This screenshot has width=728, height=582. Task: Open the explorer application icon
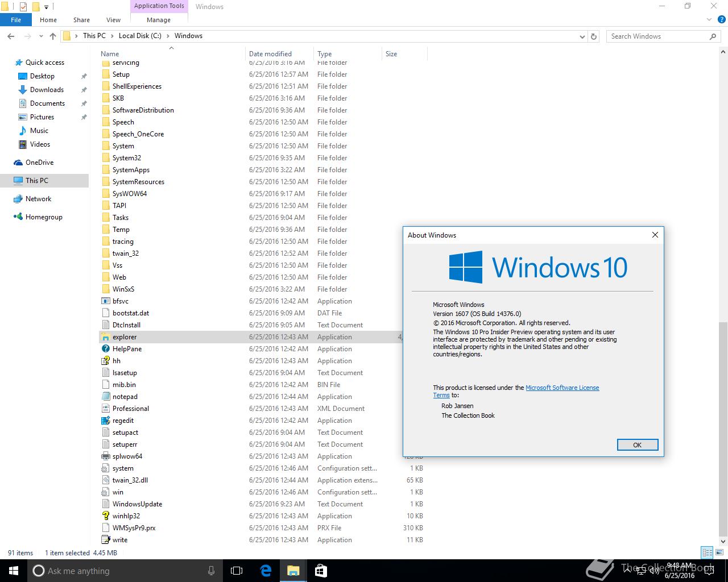105,337
